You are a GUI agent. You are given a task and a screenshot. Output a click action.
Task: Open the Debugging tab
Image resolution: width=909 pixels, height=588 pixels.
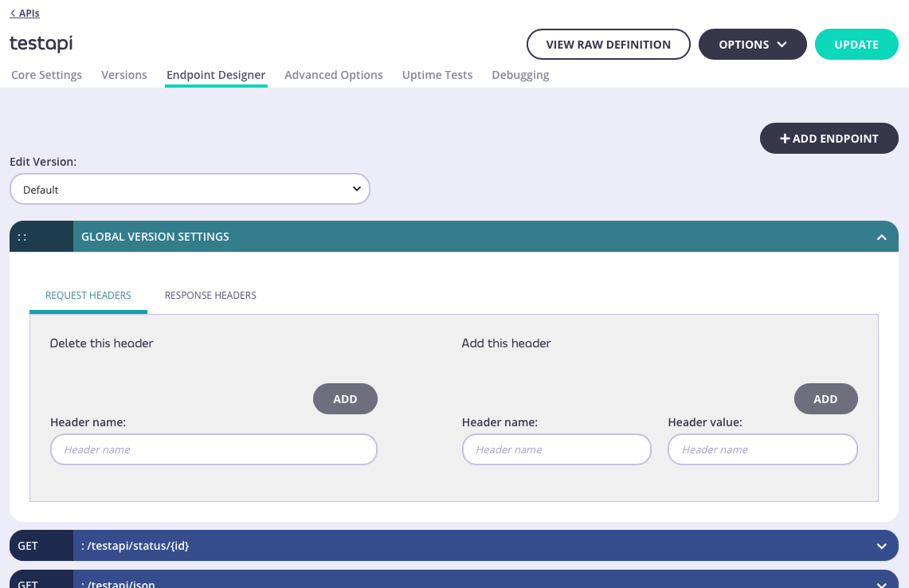click(x=520, y=74)
